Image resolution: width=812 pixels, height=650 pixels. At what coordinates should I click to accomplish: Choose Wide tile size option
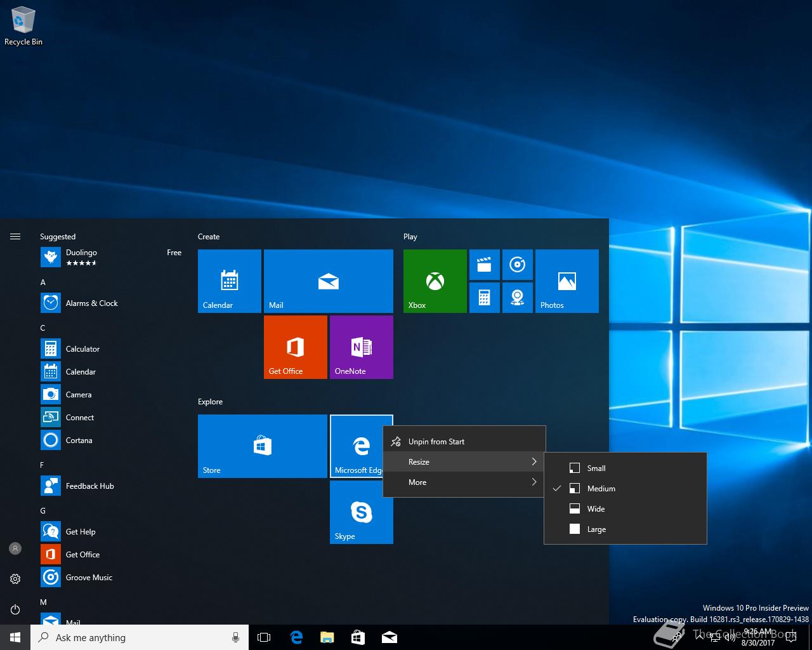596,509
